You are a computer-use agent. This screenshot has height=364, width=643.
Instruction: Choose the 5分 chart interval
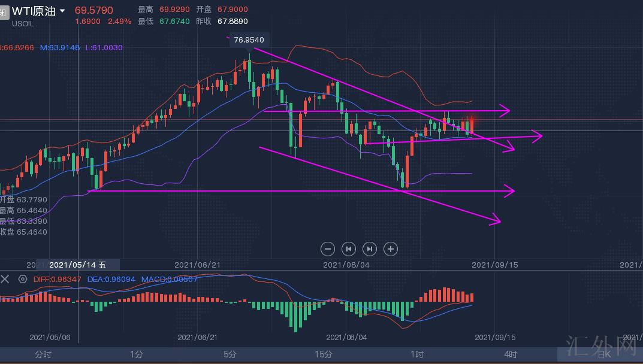(230, 354)
